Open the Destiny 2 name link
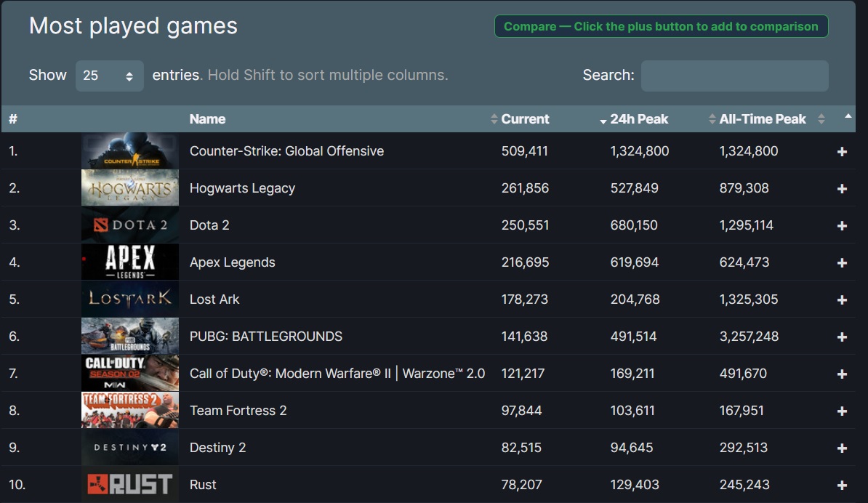The image size is (868, 503). 217,448
